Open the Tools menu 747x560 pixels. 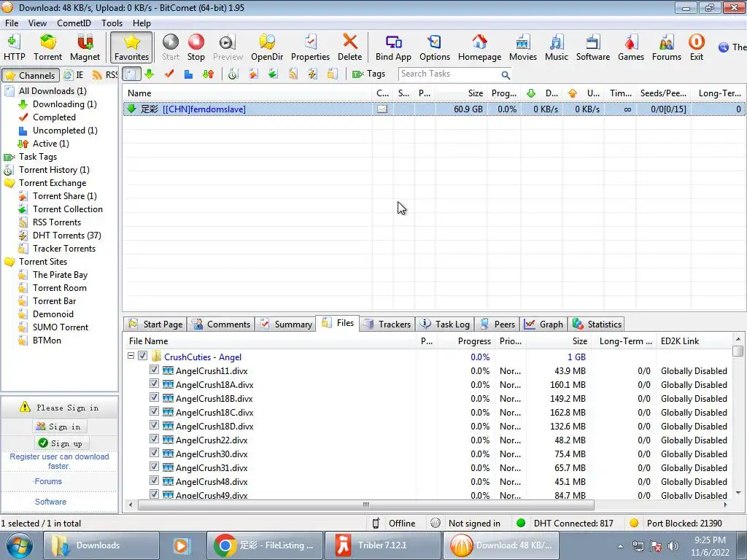pyautogui.click(x=112, y=23)
